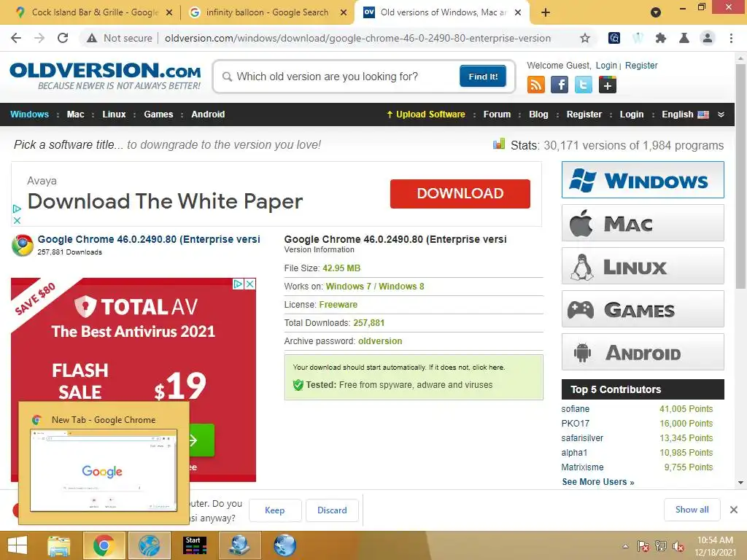Show hidden tray icons arrow
747x560 pixels.
(625, 546)
